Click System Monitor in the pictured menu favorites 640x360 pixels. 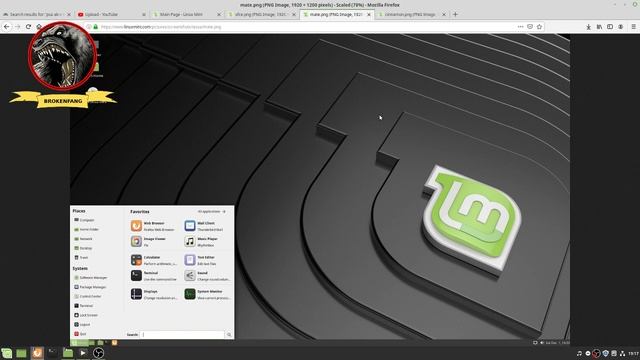[207, 294]
